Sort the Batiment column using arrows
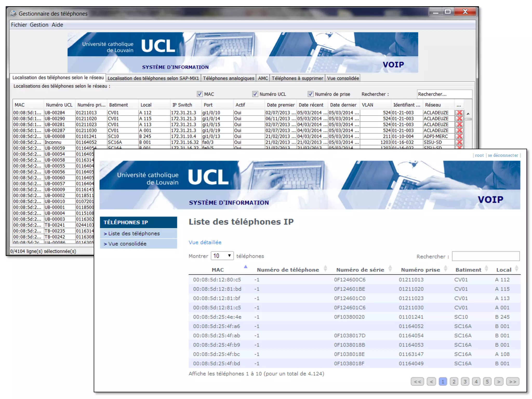This screenshot has height=399, width=532. (486, 269)
